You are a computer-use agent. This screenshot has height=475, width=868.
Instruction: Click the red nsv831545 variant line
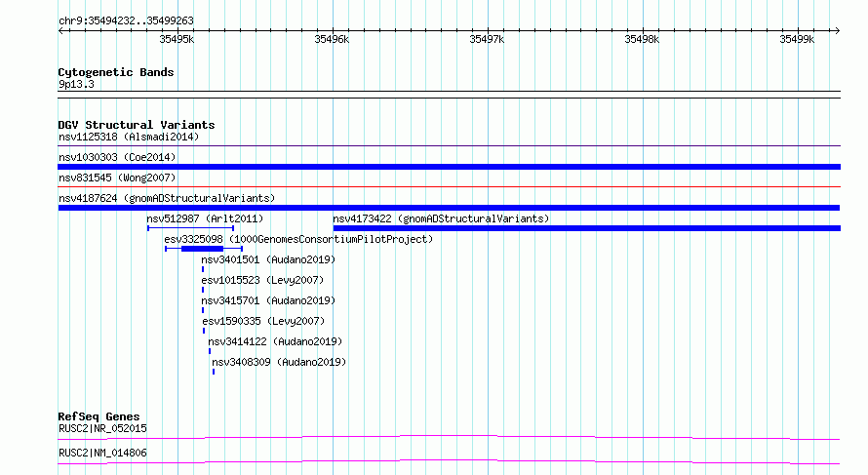click(x=449, y=187)
